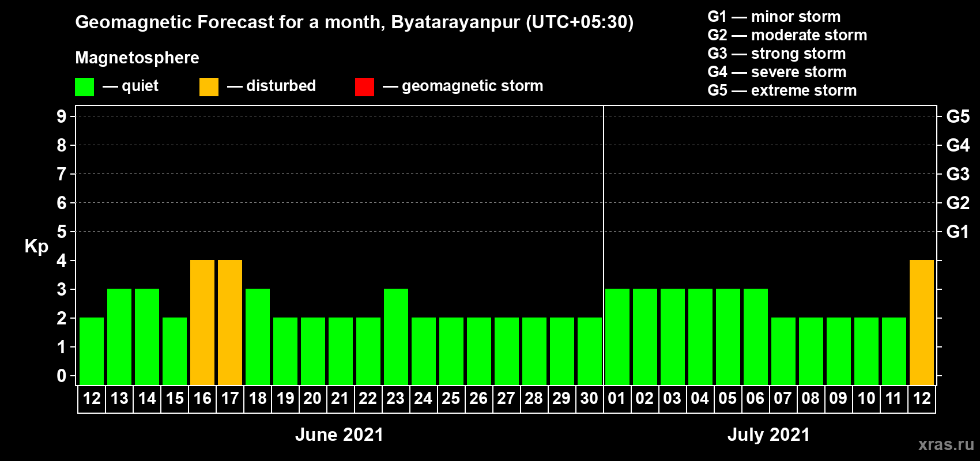Click the 'disturbed' legend text
This screenshot has height=461, width=980.
(281, 86)
